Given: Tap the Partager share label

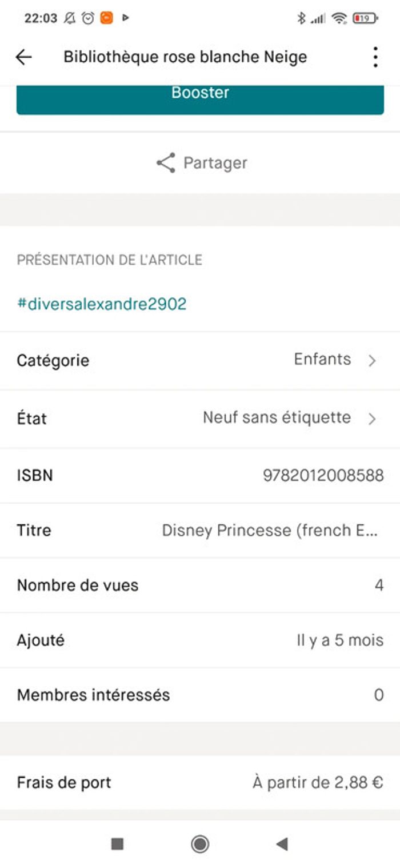Looking at the screenshot, I should tap(215, 163).
